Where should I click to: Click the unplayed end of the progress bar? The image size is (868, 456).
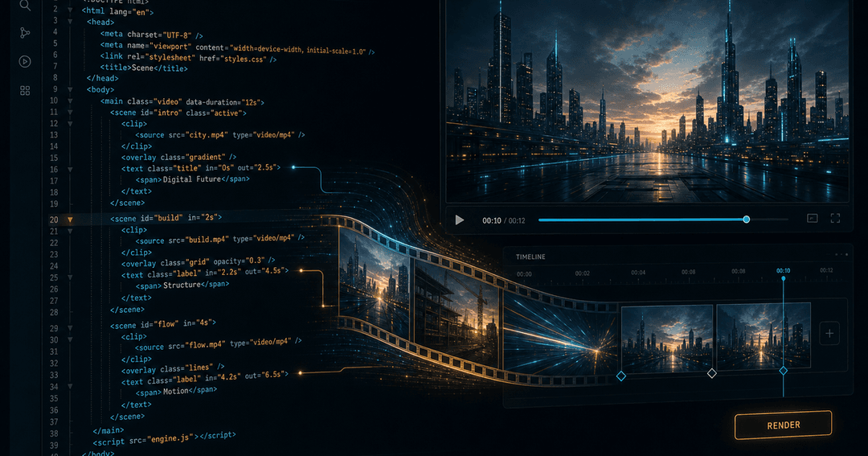pos(769,220)
